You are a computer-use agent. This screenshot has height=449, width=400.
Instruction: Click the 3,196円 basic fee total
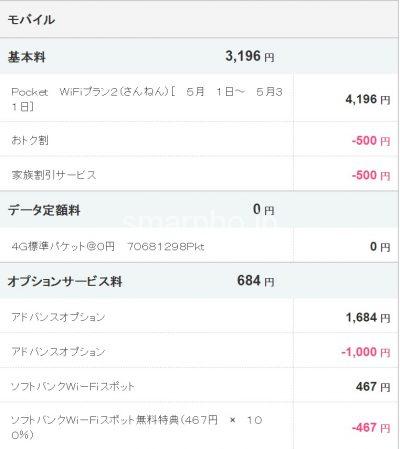(250, 56)
